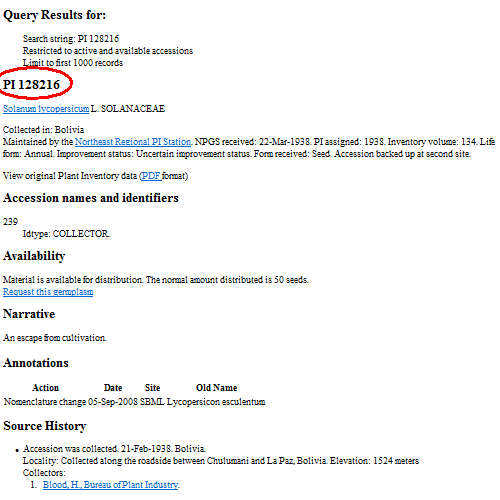Click the Source History heading
The height and width of the screenshot is (500, 500).
click(x=45, y=426)
